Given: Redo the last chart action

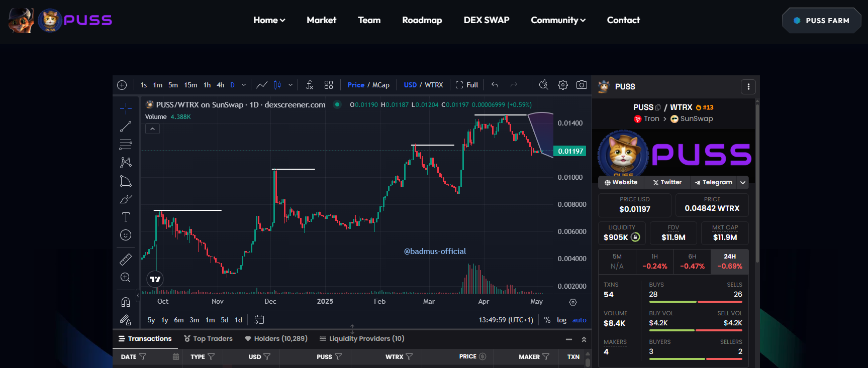Looking at the screenshot, I should pos(514,85).
